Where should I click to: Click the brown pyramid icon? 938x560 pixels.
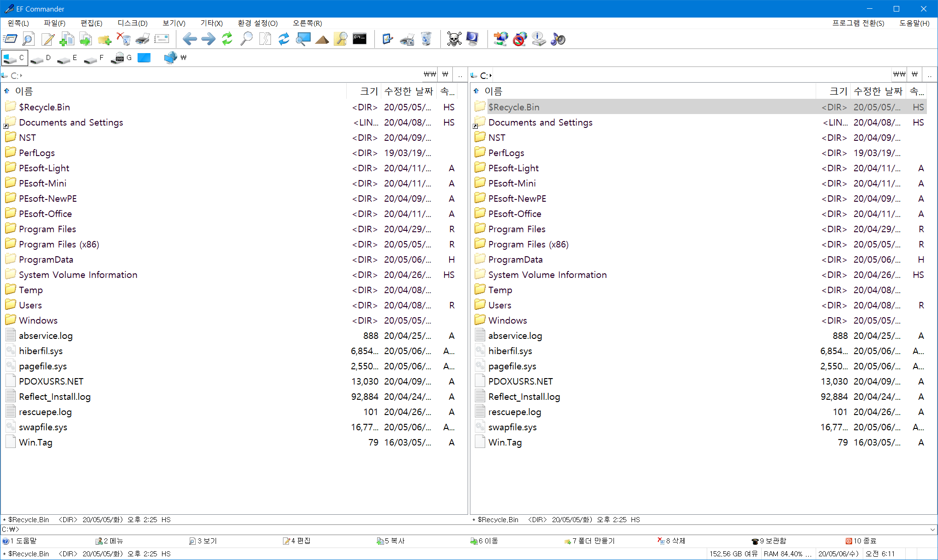click(x=322, y=39)
